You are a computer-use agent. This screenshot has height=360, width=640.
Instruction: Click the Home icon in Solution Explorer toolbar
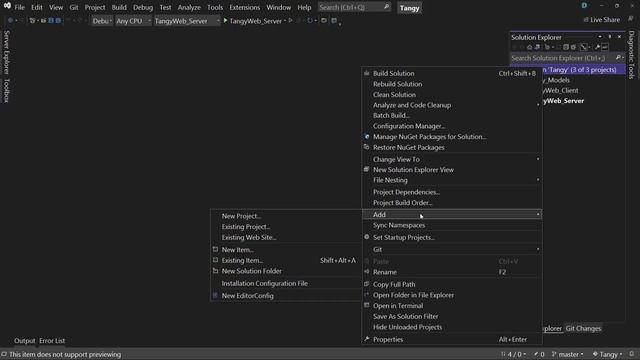point(529,47)
